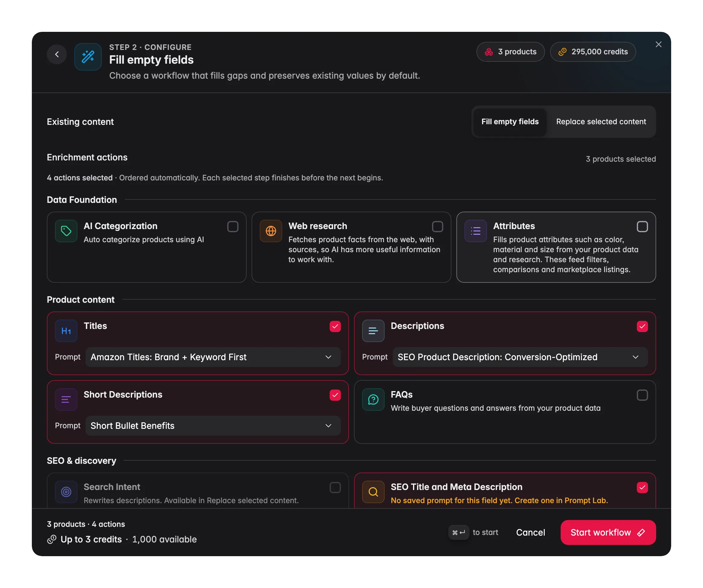The width and height of the screenshot is (703, 588).
Task: Click the FAQs question bubble icon
Action: tap(373, 399)
